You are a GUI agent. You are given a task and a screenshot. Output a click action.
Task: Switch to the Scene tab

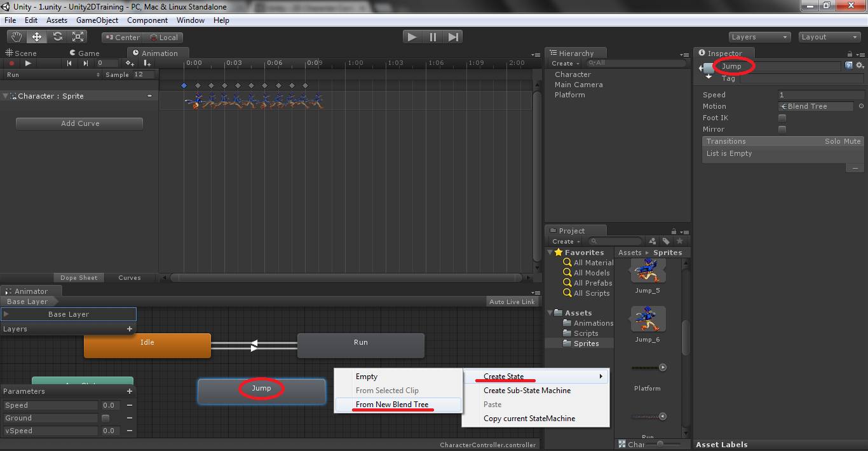click(21, 53)
